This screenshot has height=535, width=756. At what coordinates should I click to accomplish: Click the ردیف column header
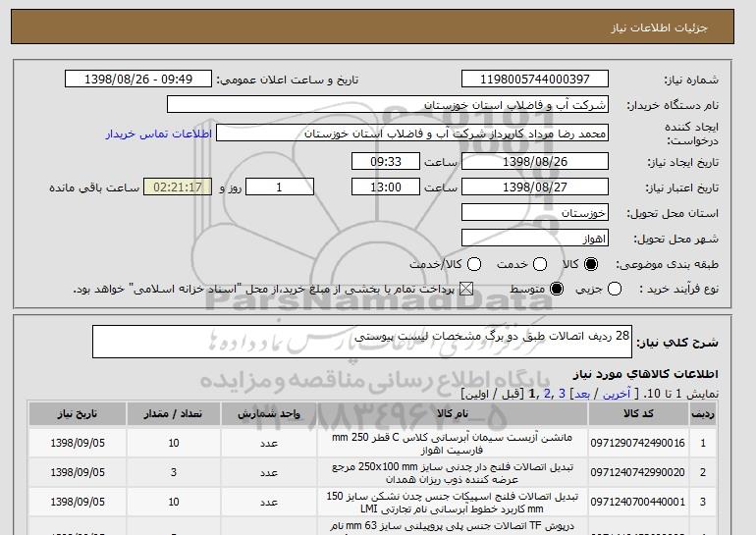click(x=703, y=414)
